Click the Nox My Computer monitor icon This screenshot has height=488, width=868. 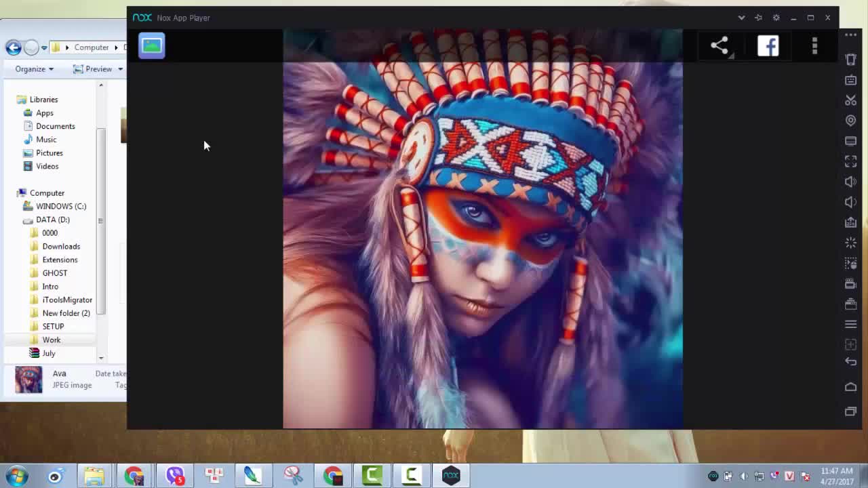pos(850,141)
